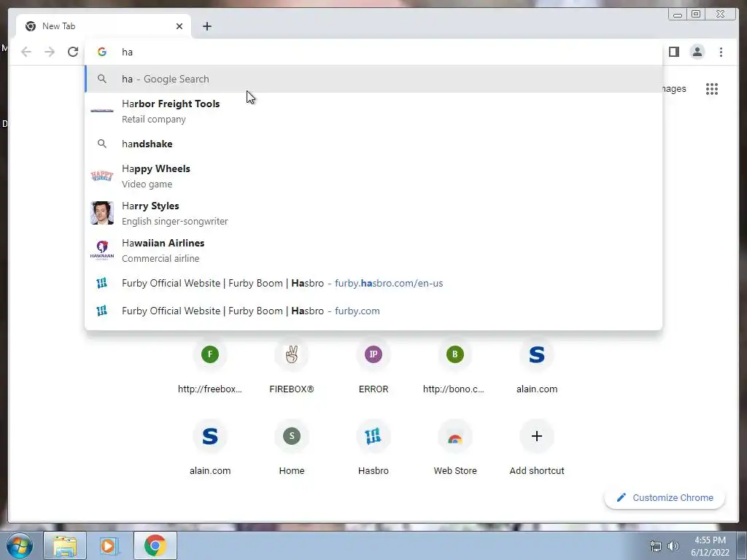This screenshot has width=747, height=560.
Task: Open the side panel icon
Action: click(x=673, y=52)
